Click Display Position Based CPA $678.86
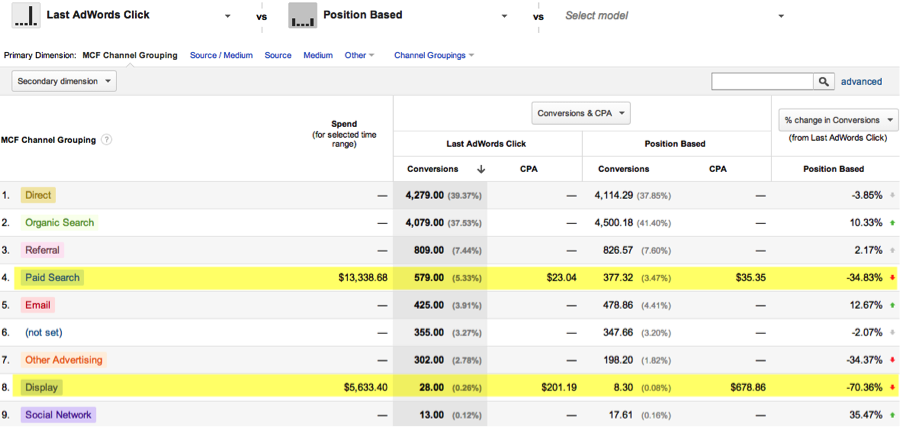The height and width of the screenshot is (427, 900). pyautogui.click(x=747, y=387)
